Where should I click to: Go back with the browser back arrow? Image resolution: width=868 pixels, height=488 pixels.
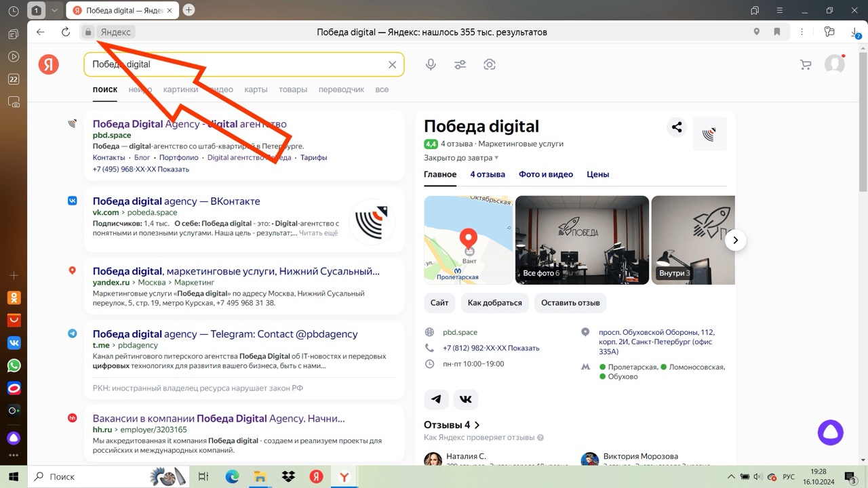click(x=41, y=32)
